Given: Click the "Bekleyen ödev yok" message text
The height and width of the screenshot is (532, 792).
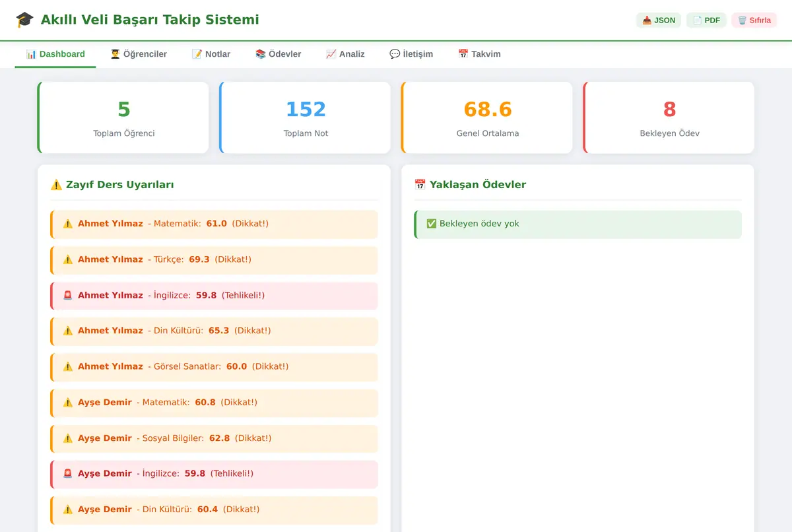Looking at the screenshot, I should [479, 224].
